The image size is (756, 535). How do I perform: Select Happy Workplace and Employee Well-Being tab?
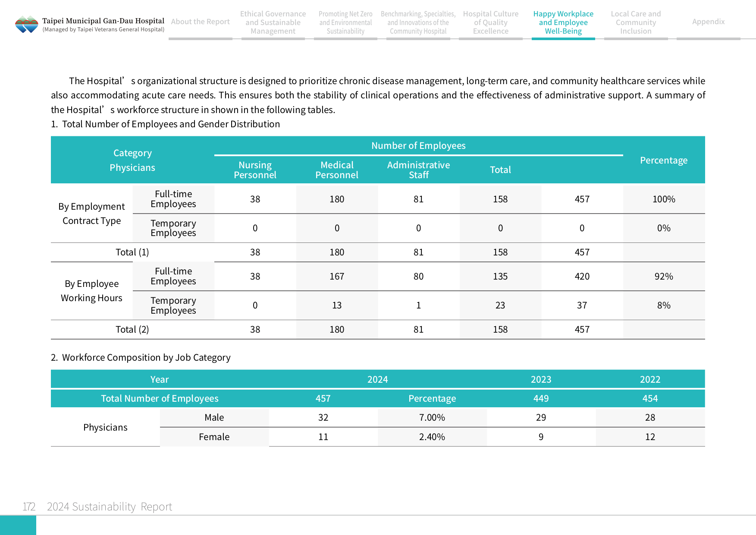[x=563, y=22]
